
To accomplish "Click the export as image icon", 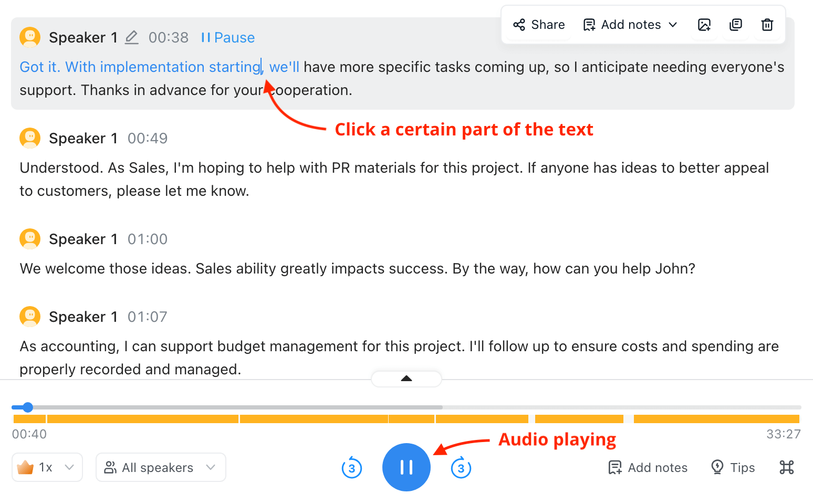I will tap(704, 24).
